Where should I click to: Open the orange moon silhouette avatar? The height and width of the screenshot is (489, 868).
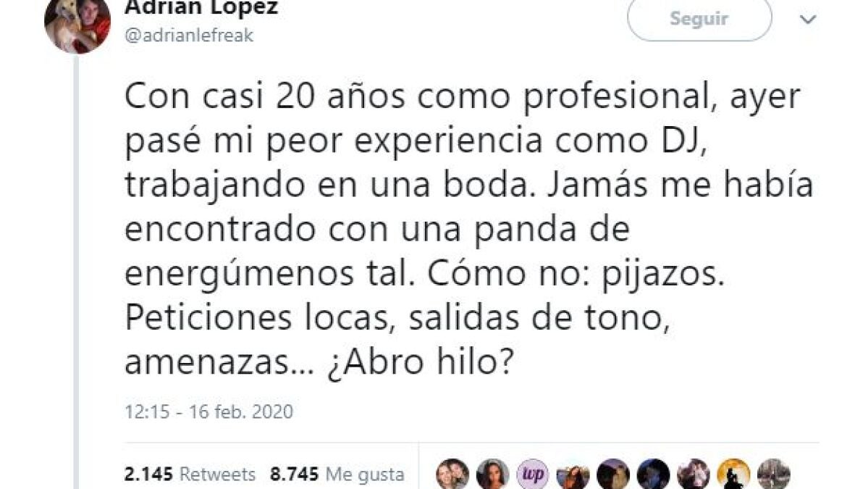(x=733, y=474)
